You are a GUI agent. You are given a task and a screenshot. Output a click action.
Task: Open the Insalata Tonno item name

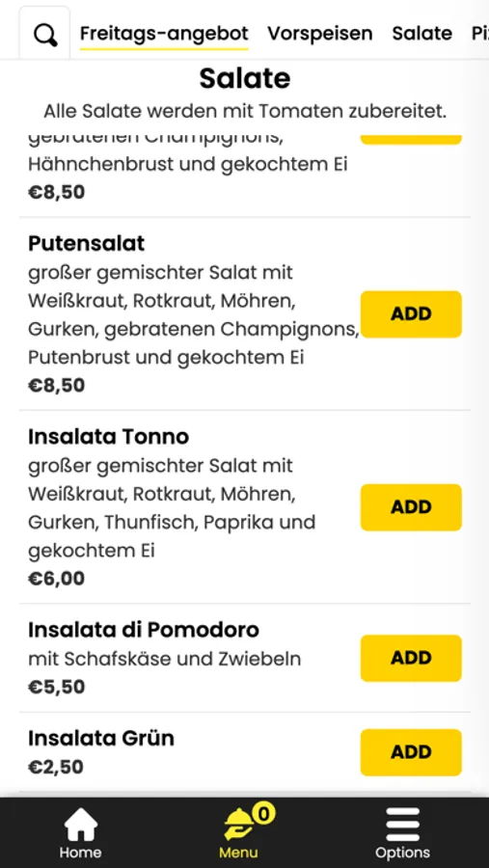(x=109, y=437)
